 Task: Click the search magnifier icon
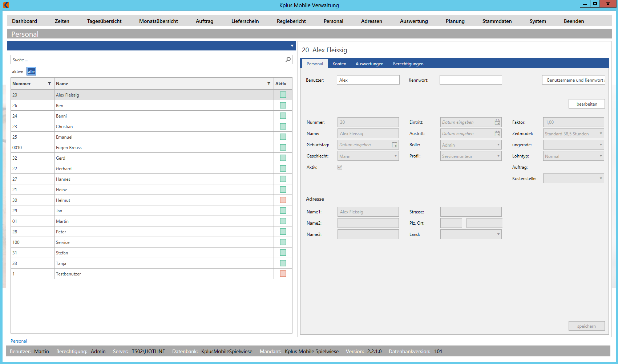[x=288, y=60]
